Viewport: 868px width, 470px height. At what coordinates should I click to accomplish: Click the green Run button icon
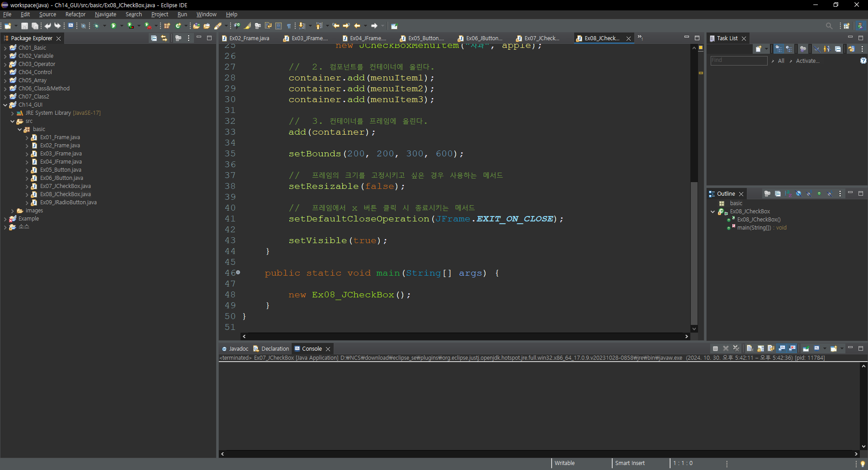coord(113,26)
